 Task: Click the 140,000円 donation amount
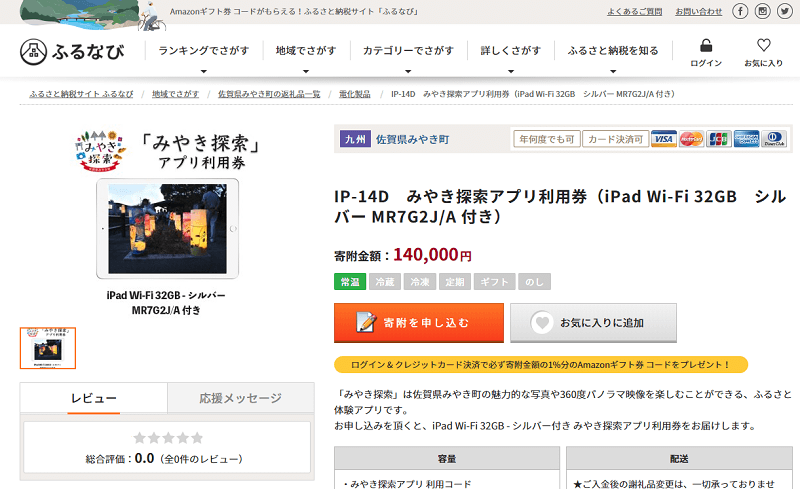click(432, 254)
